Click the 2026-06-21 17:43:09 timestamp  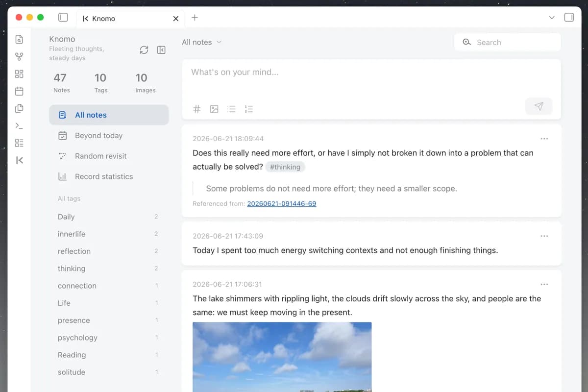[228, 236]
